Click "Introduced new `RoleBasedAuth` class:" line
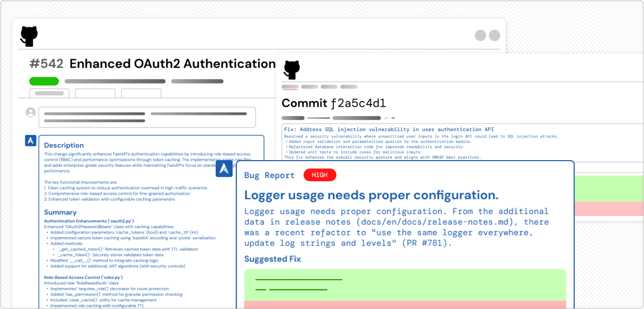The height and width of the screenshot is (309, 644). [82, 283]
